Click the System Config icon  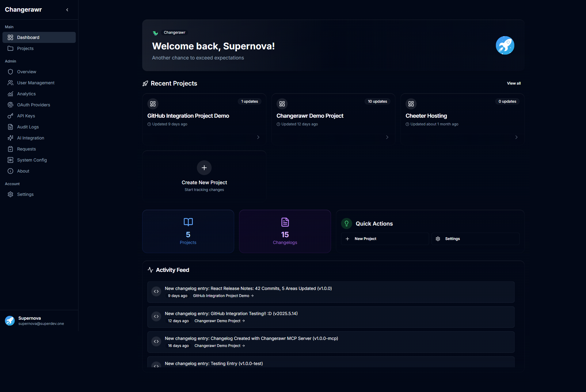pyautogui.click(x=10, y=160)
